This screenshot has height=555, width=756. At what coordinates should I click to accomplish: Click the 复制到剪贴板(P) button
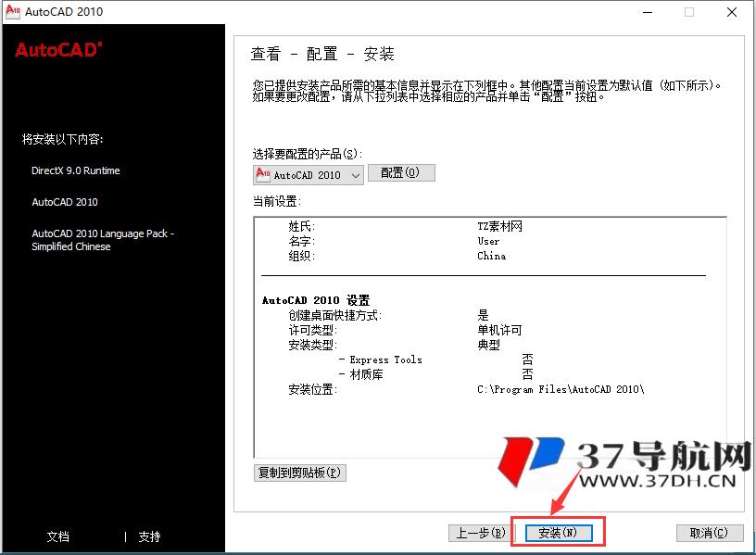(300, 473)
